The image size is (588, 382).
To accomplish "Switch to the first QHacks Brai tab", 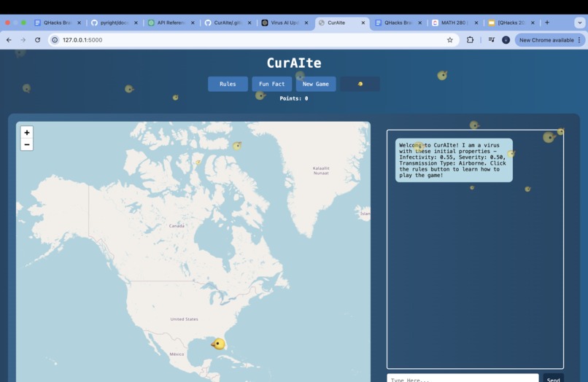I will 57,23.
